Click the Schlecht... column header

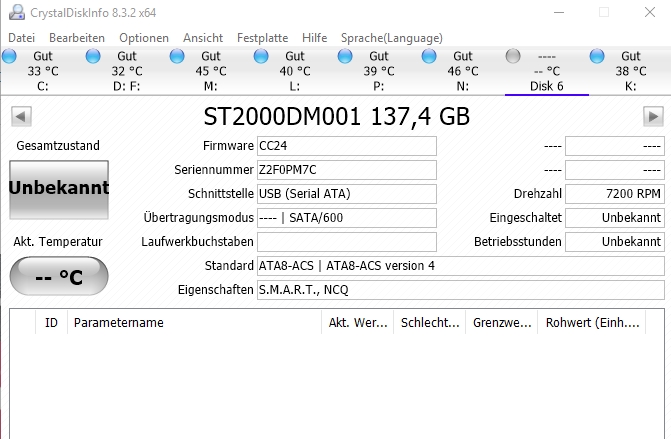click(x=430, y=323)
